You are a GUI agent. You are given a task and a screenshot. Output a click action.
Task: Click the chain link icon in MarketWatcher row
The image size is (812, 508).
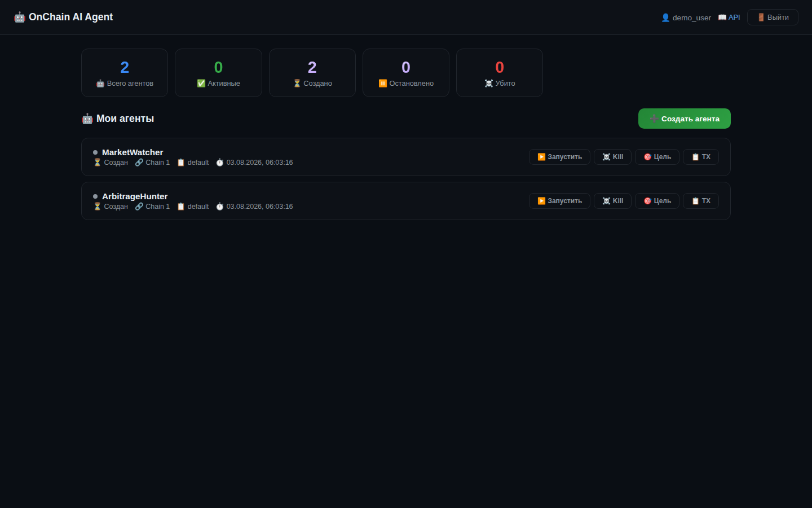coord(139,163)
